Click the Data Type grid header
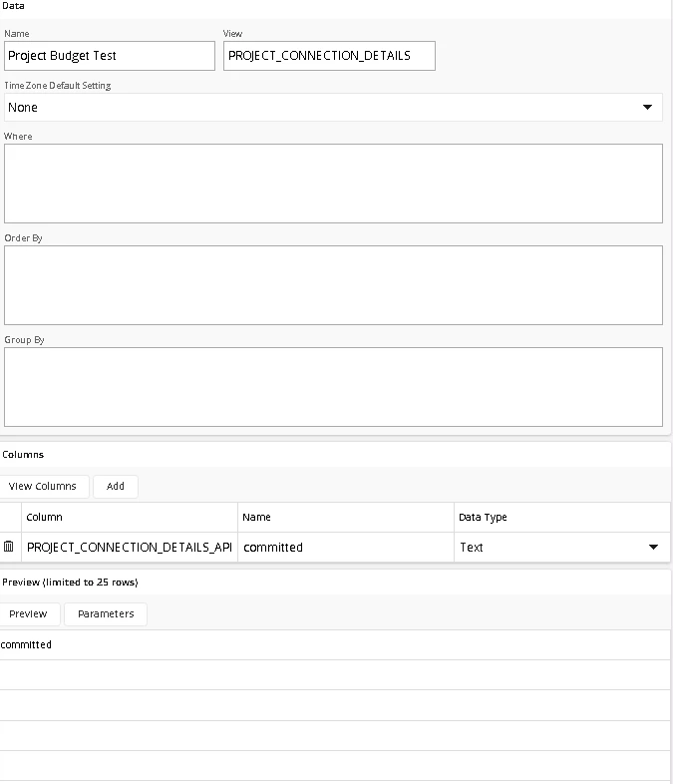 click(x=483, y=518)
